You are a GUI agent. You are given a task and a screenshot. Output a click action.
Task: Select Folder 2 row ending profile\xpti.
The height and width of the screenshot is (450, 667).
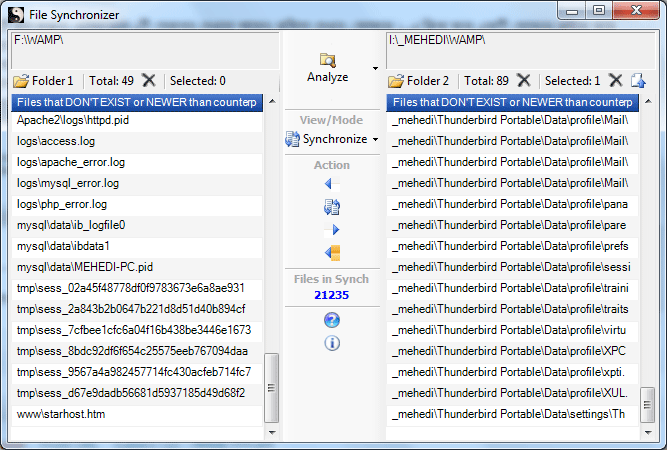point(512,373)
